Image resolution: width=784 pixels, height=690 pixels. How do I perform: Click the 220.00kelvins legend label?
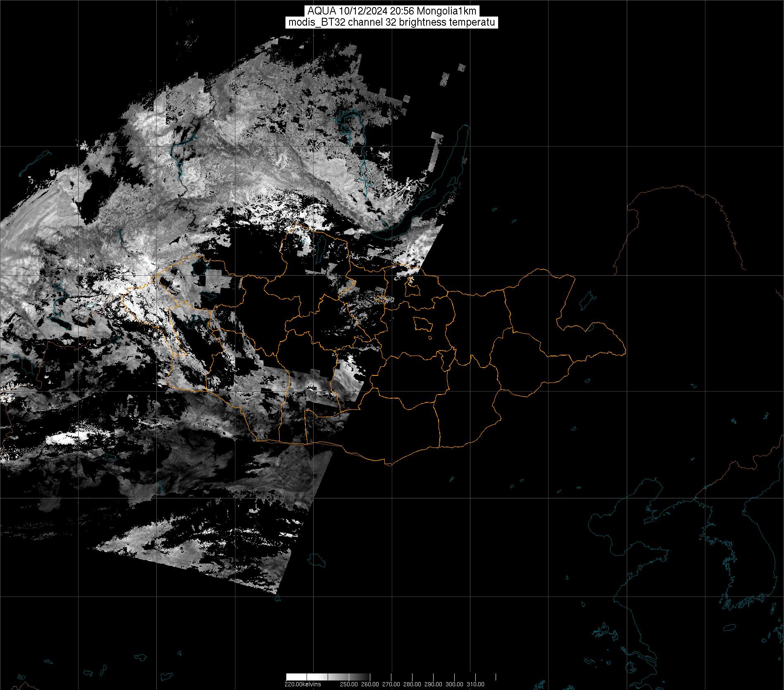pos(302,684)
